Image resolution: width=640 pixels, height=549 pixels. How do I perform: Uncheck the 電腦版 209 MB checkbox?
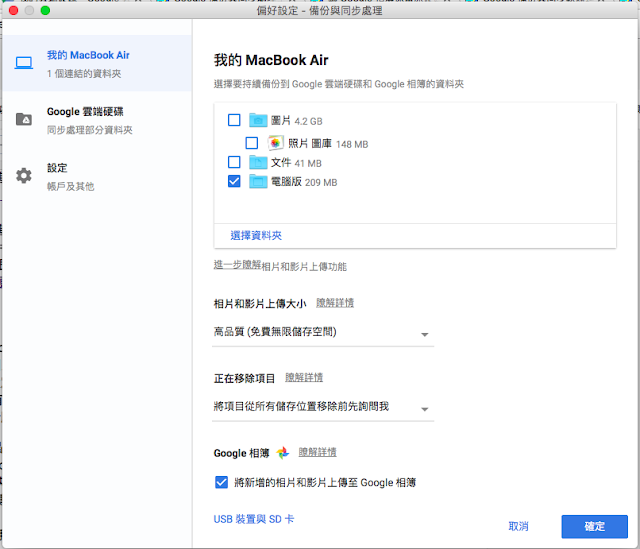234,181
